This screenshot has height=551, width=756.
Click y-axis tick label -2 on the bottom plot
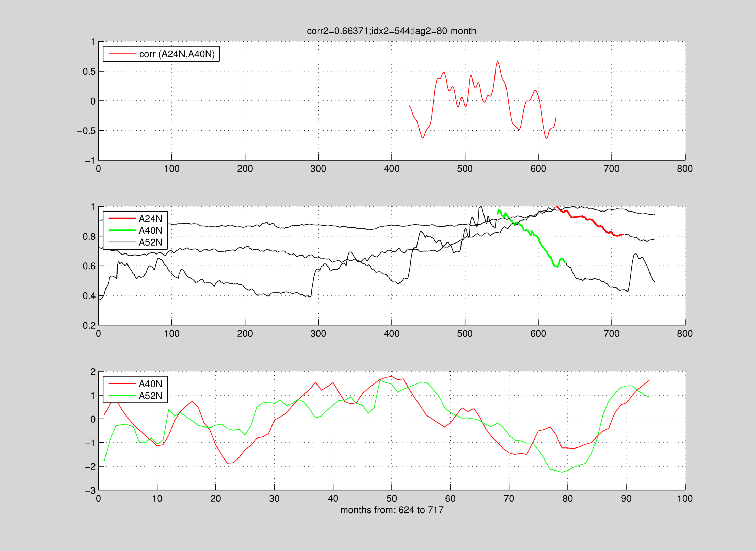pyautogui.click(x=90, y=467)
